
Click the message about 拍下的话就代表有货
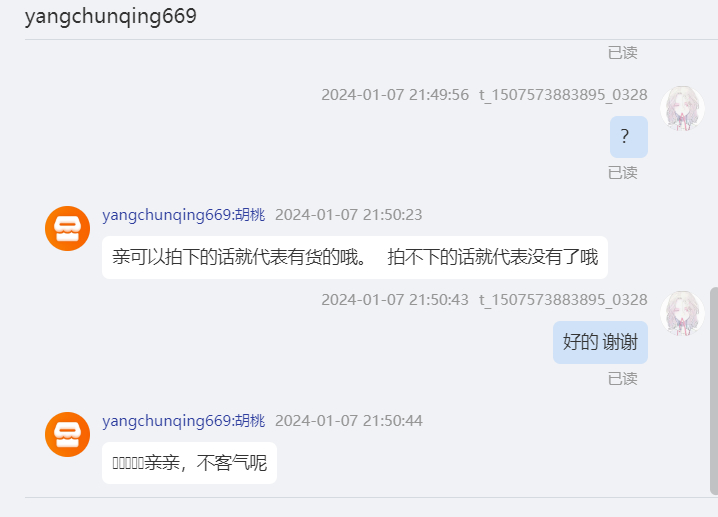(x=355, y=257)
